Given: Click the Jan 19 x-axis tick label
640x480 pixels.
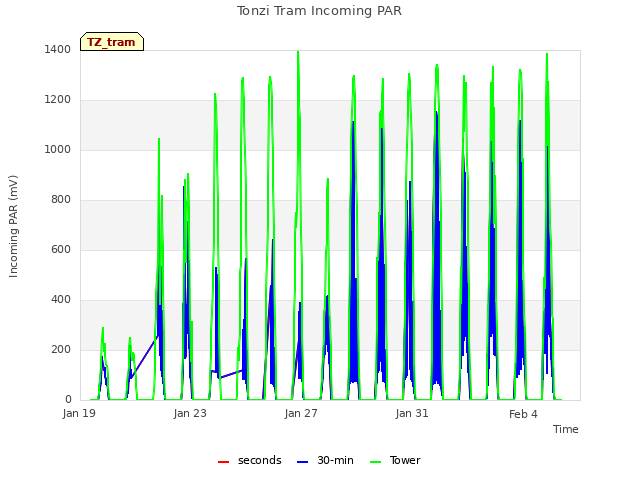Looking at the screenshot, I should pos(79,413).
